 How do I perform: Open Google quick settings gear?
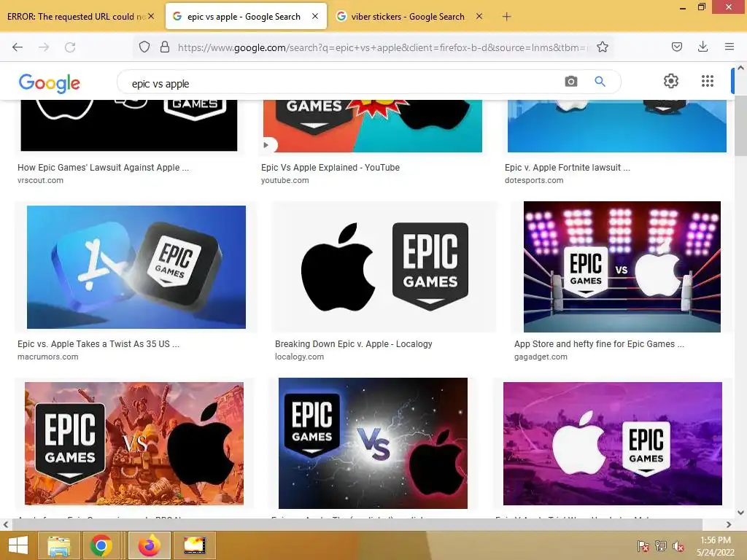[x=671, y=81]
